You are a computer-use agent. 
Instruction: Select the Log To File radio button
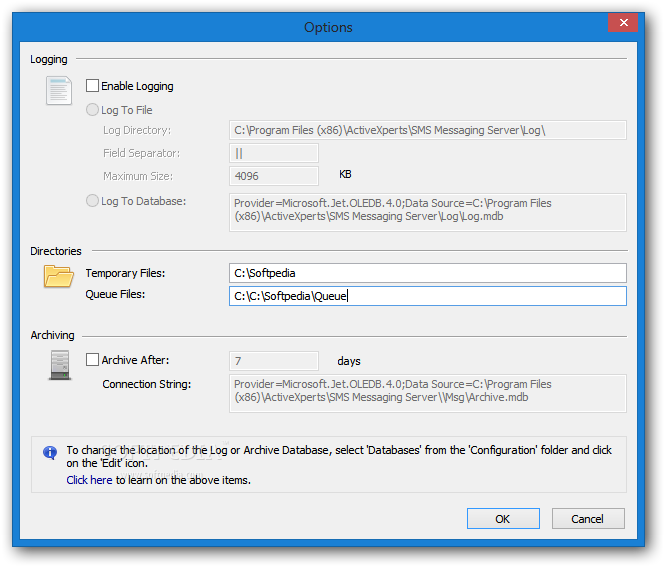[92, 110]
